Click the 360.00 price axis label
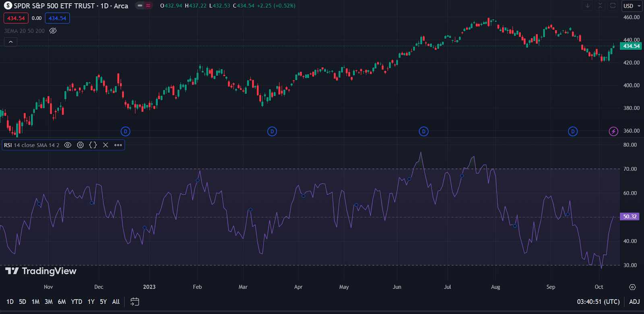 [631, 131]
